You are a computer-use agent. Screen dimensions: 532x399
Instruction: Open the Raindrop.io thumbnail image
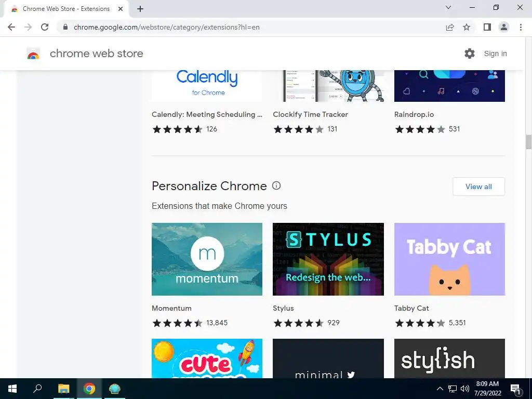(x=449, y=86)
